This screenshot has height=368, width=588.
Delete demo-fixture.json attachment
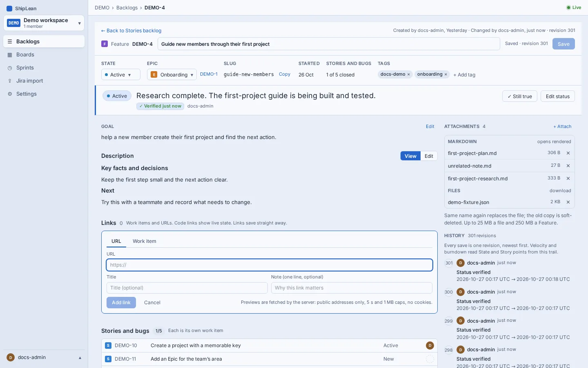[x=568, y=202]
